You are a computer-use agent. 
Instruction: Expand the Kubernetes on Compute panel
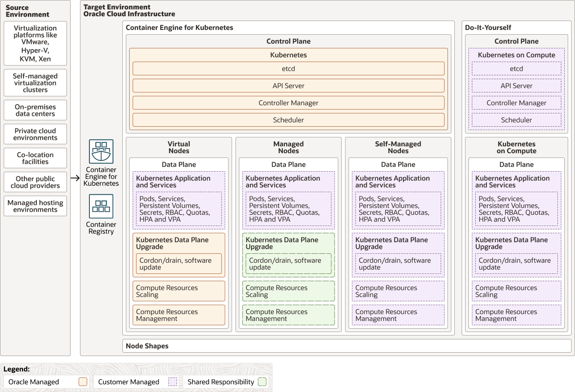tap(516, 147)
